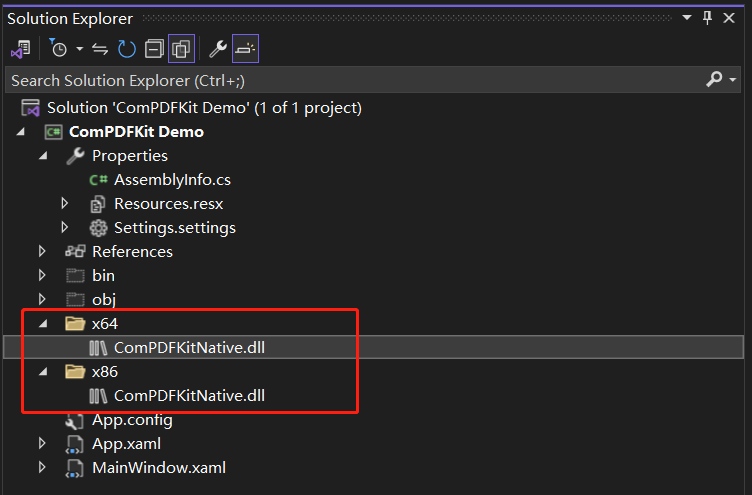Expand the MainWindow.xaml node
Viewport: 752px width, 495px height.
pos(42,467)
